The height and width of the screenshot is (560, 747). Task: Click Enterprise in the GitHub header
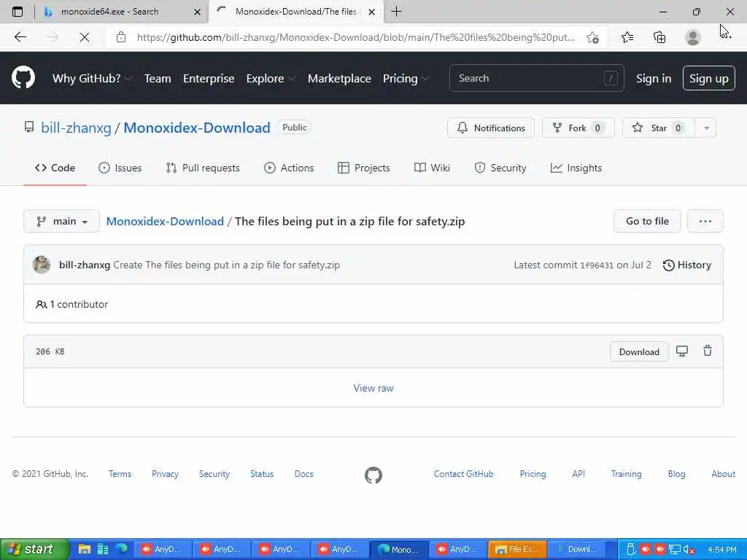[209, 78]
